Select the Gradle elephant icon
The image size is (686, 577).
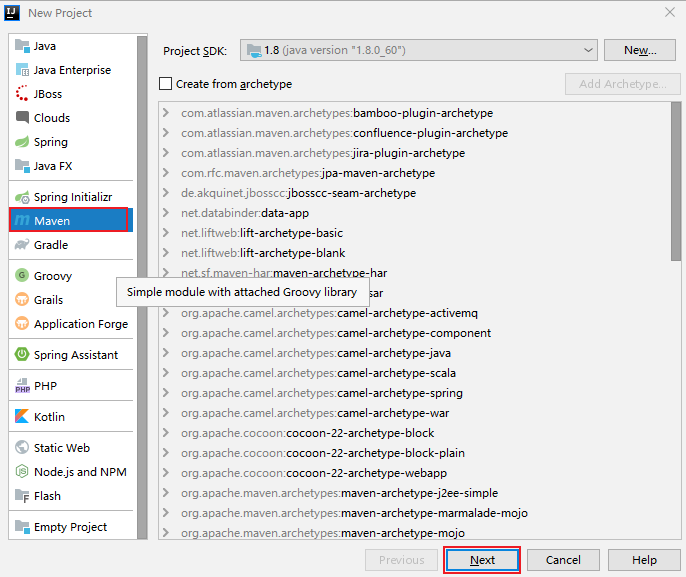tap(22, 245)
